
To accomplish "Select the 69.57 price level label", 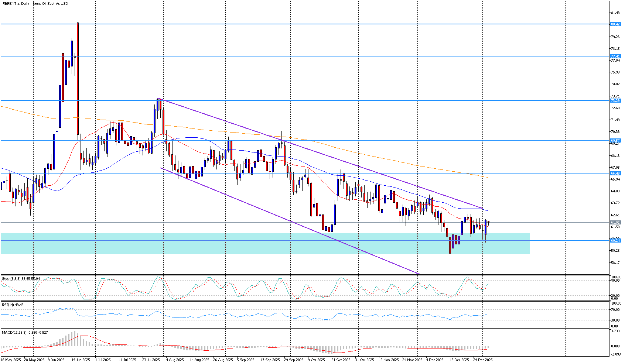I will coord(615,141).
